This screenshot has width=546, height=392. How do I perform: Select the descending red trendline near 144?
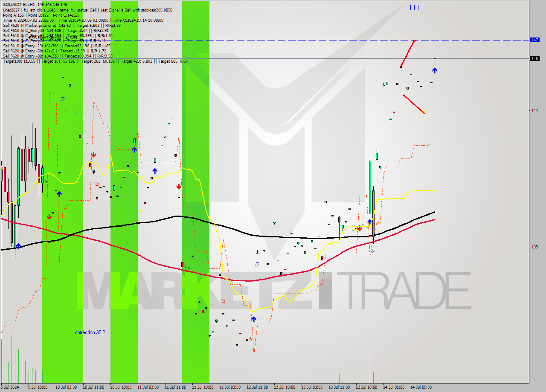414,104
